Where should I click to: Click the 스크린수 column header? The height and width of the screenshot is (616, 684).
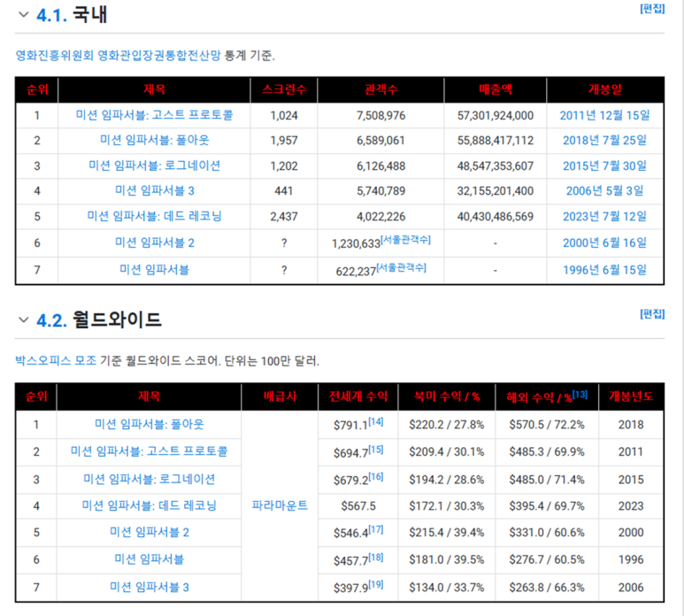[x=284, y=89]
